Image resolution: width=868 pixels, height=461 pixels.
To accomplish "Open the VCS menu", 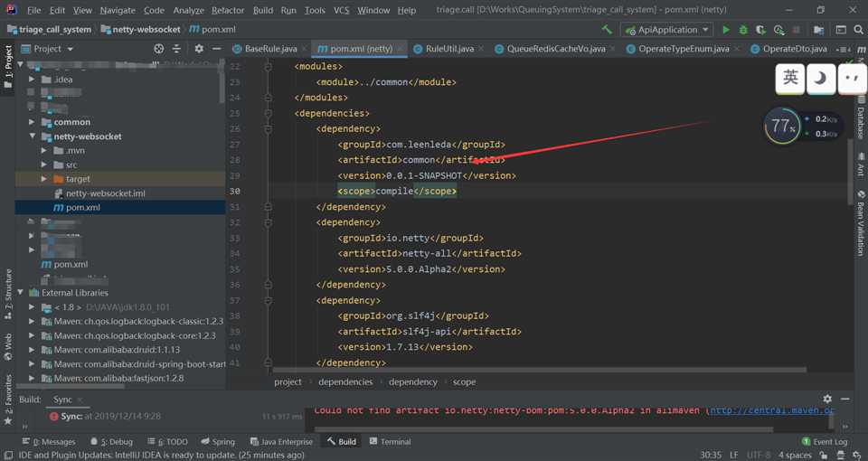I will click(x=342, y=10).
